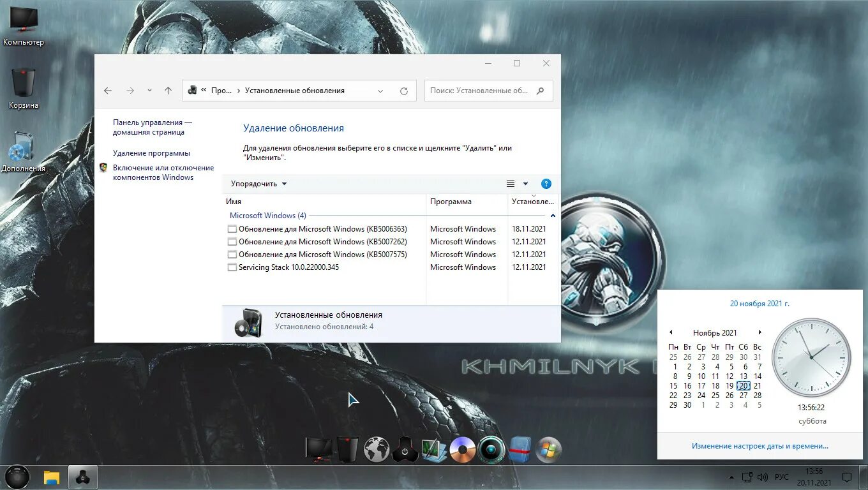868x490 pixels.
Task: Click the active Control Panel taskbar button
Action: 82,477
